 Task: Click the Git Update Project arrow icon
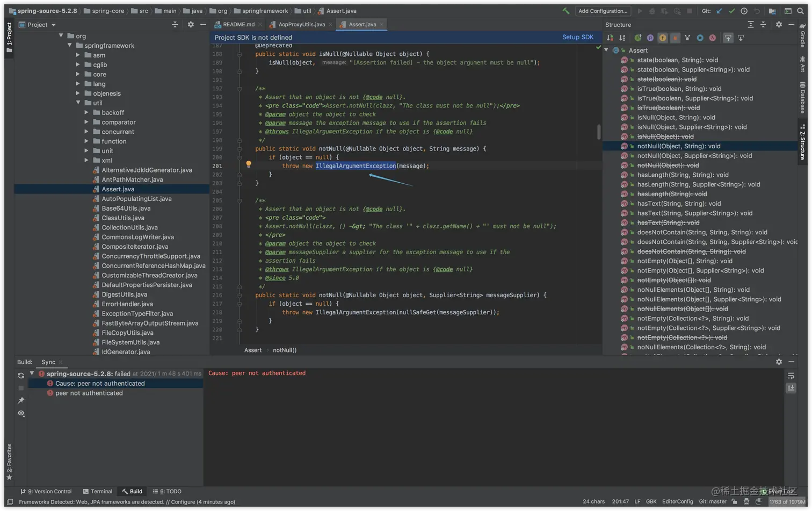click(x=719, y=11)
